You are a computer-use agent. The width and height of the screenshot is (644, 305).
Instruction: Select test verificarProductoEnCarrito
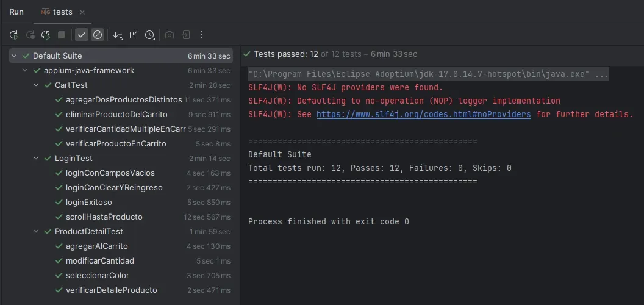121,143
